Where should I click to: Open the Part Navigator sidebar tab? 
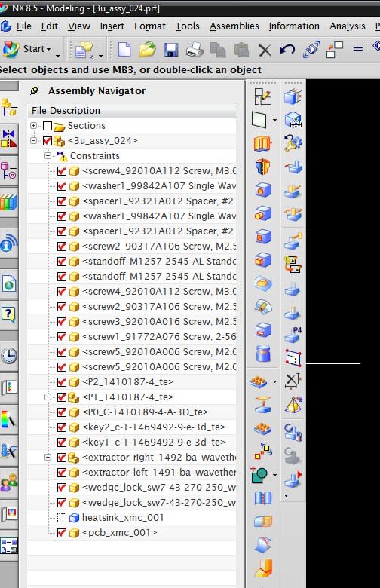[8, 170]
